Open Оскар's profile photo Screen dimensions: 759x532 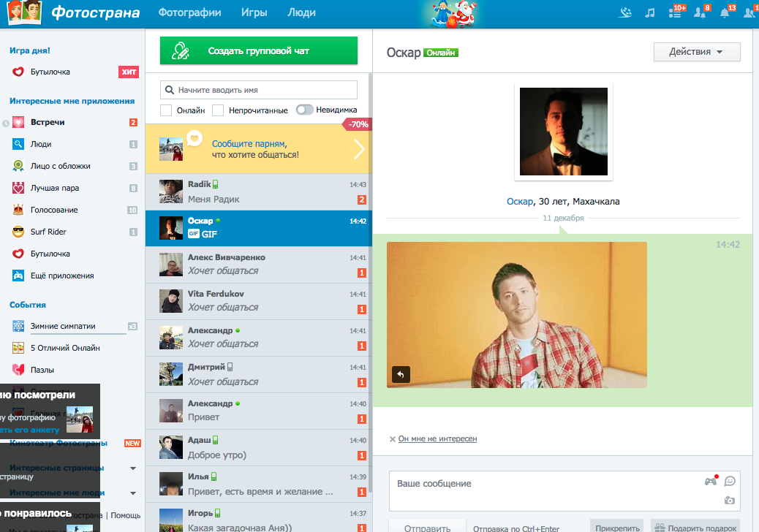(564, 132)
